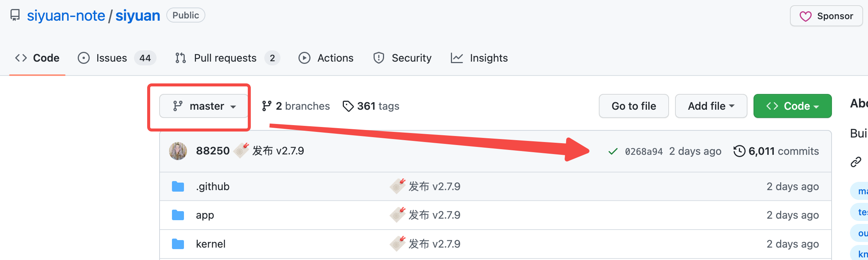Expand the green Code dropdown

tap(792, 106)
